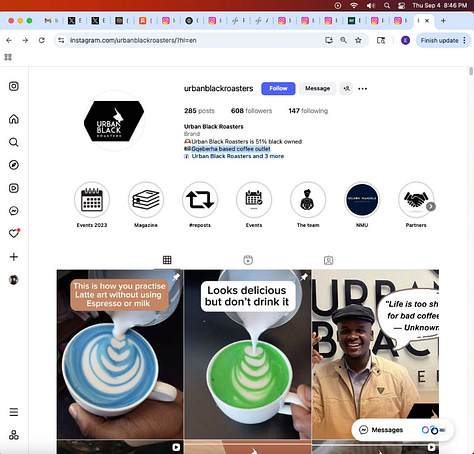474x454 pixels.
Task: Open 608 followers list
Action: pos(251,111)
